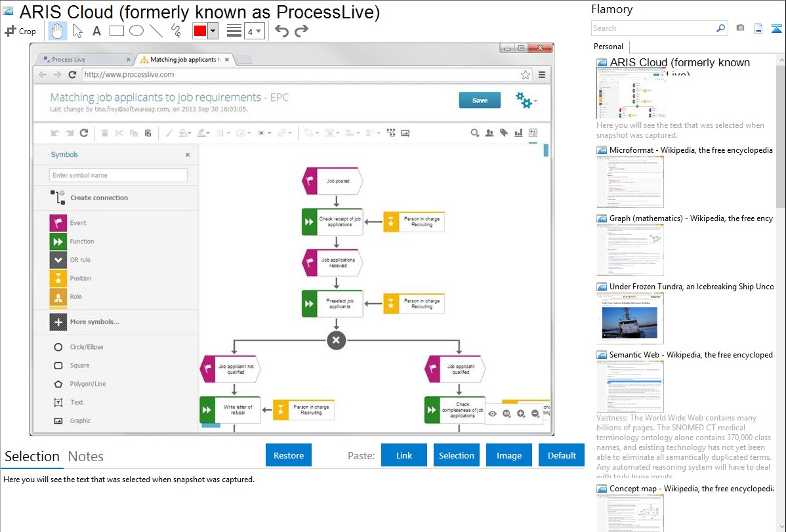Click the bar chart icon in editor toolbar
This screenshot has height=532, width=786.
(518, 133)
